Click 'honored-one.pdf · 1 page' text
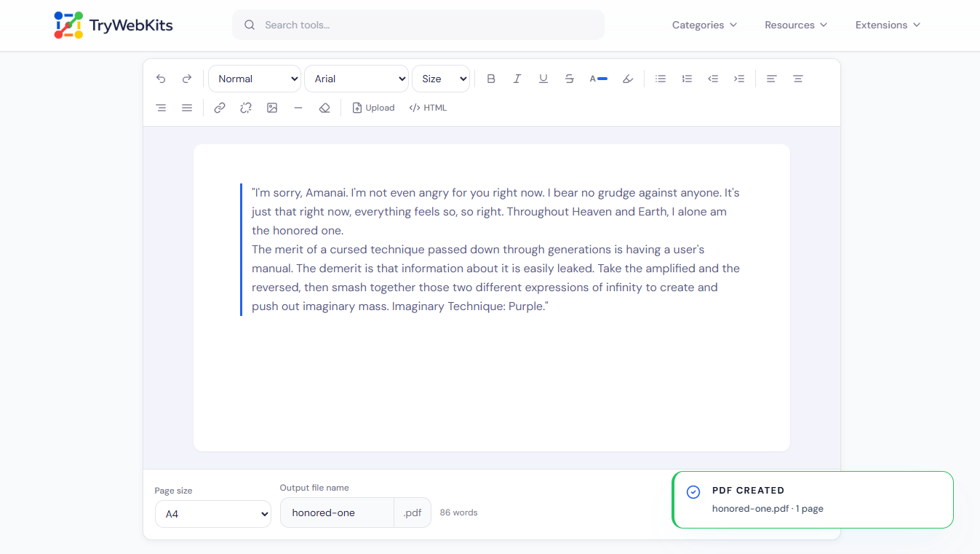The height and width of the screenshot is (554, 980). 768,509
